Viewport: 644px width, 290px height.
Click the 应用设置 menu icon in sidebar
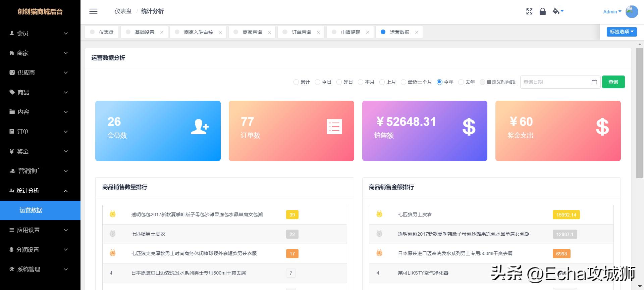click(12, 230)
